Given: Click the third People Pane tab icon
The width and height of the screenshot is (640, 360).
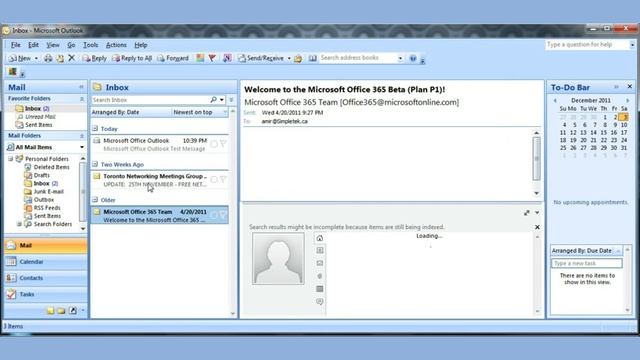Looking at the screenshot, I should (x=320, y=263).
